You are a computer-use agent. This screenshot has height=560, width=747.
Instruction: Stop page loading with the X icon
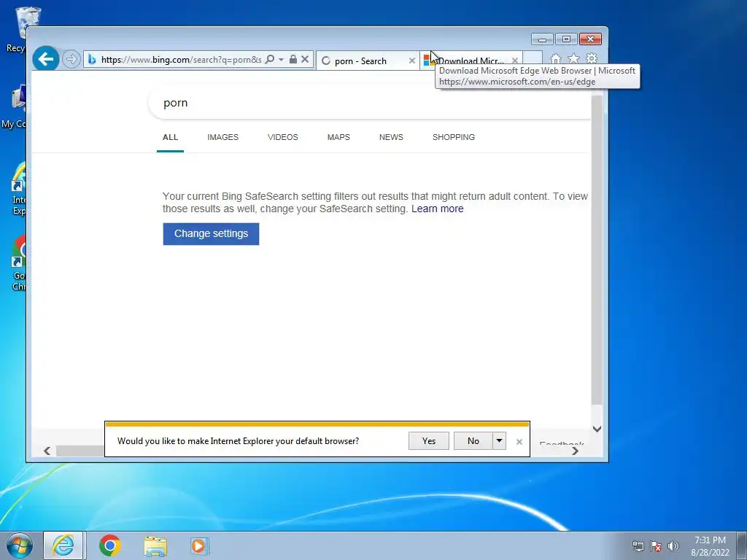[x=305, y=60]
